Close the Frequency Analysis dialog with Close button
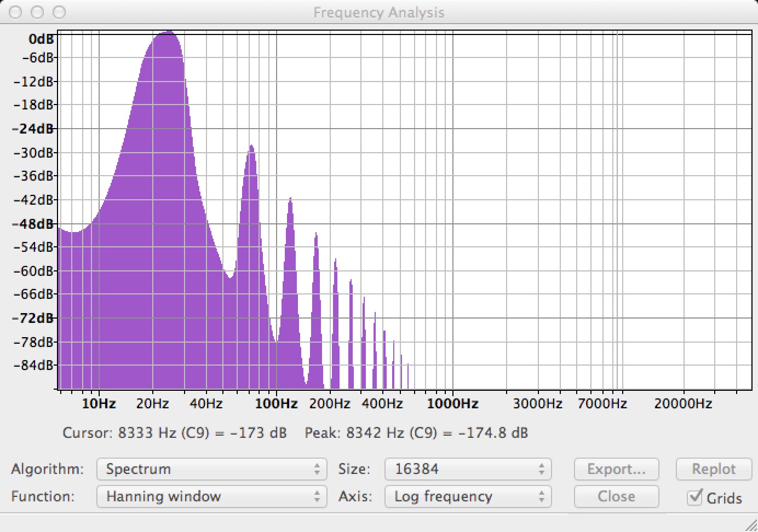 616,496
